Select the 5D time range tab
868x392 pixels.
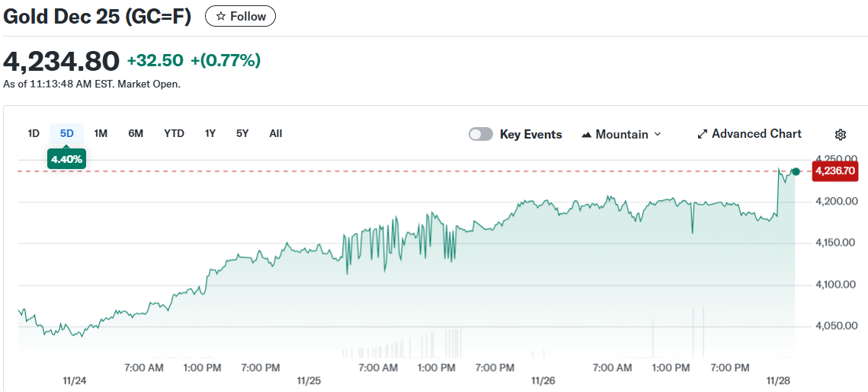pyautogui.click(x=67, y=133)
